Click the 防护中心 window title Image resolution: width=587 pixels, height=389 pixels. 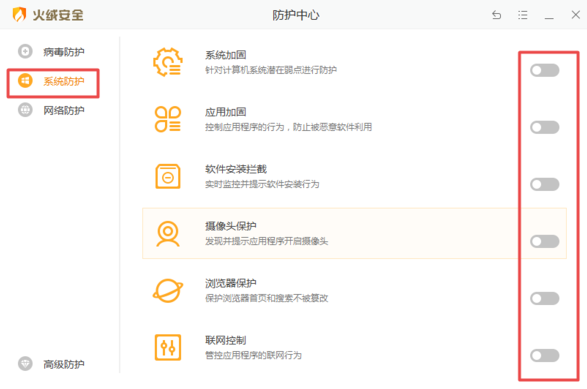tap(296, 15)
